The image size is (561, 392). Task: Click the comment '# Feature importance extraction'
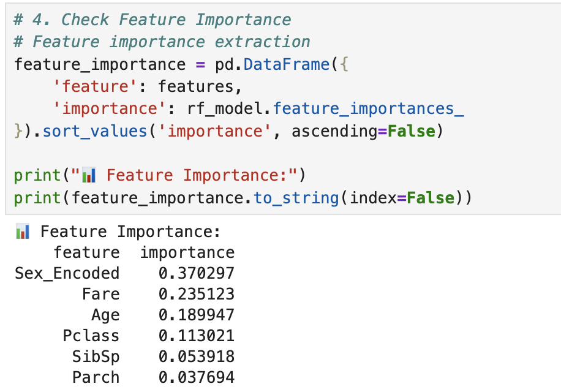pyautogui.click(x=162, y=42)
